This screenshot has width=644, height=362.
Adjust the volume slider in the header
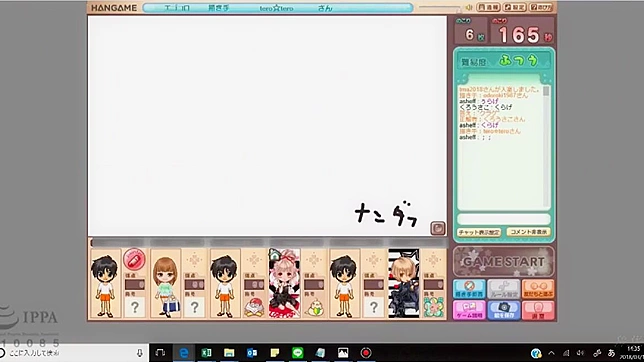click(x=440, y=7)
